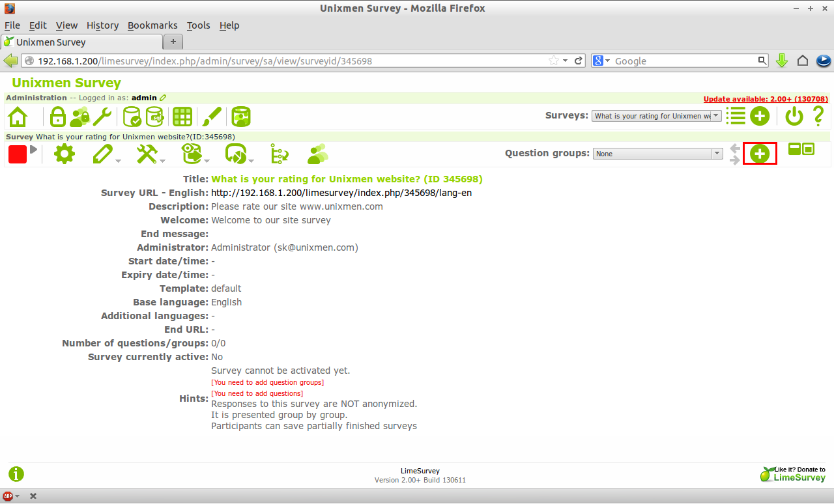Image resolution: width=834 pixels, height=504 pixels.
Task: Open the token management people icon
Action: tap(317, 154)
